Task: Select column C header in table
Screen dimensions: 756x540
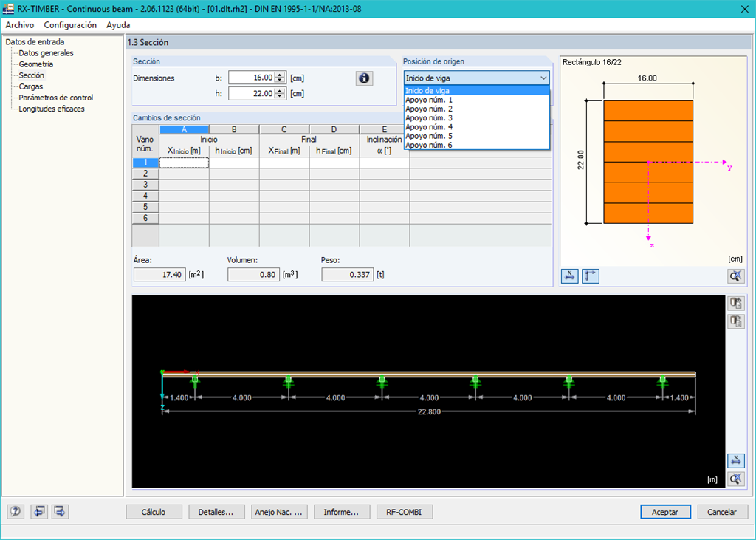Action: point(284,129)
